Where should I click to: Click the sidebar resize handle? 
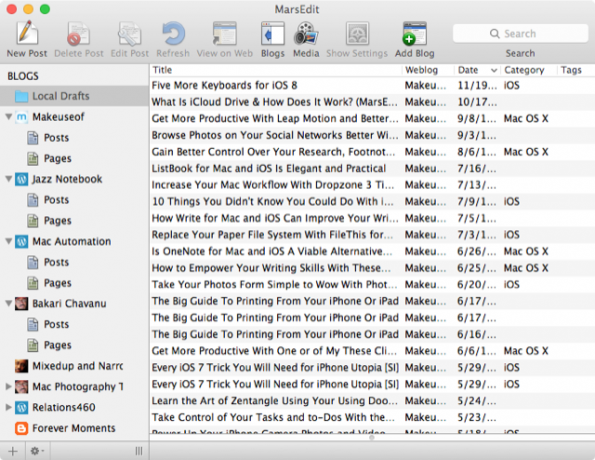click(139, 451)
